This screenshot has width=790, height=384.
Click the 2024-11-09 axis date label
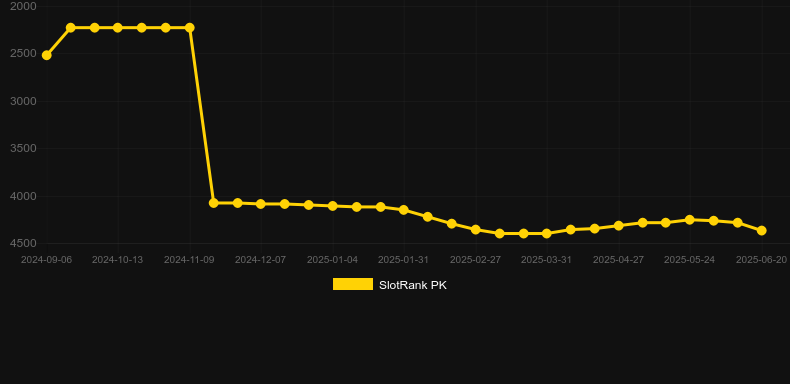(x=189, y=260)
